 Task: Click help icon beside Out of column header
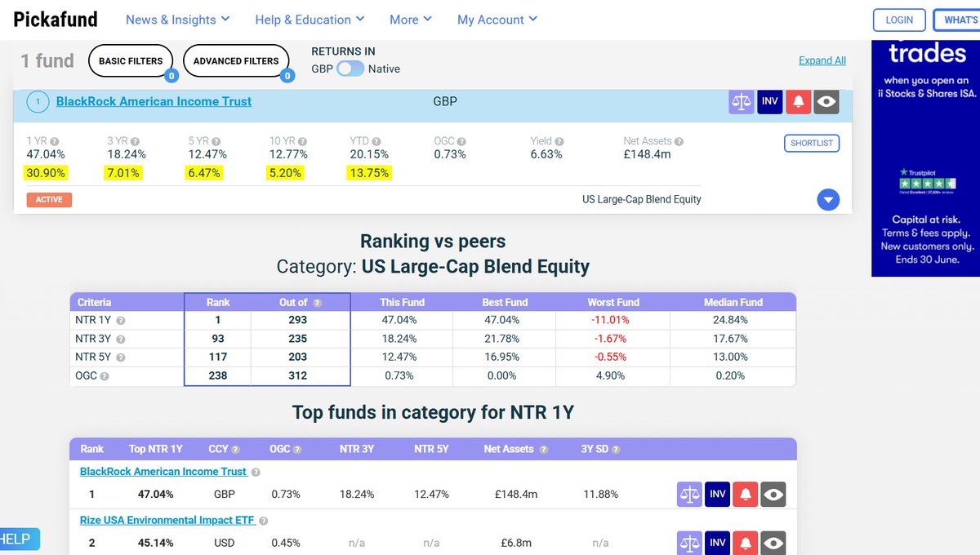pyautogui.click(x=318, y=303)
